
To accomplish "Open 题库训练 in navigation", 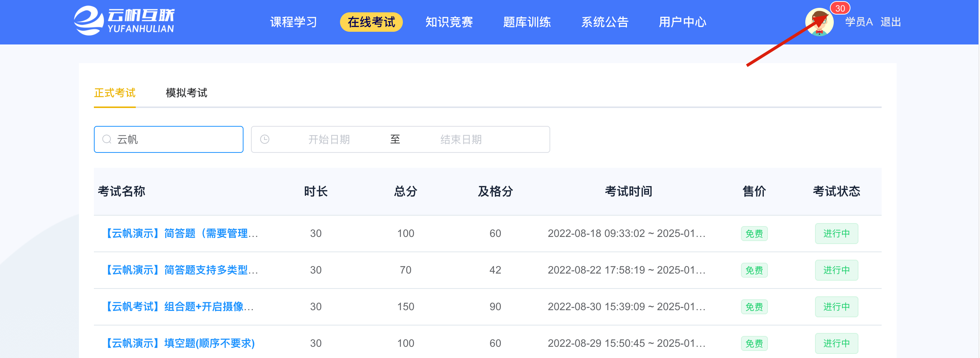I will click(x=527, y=22).
